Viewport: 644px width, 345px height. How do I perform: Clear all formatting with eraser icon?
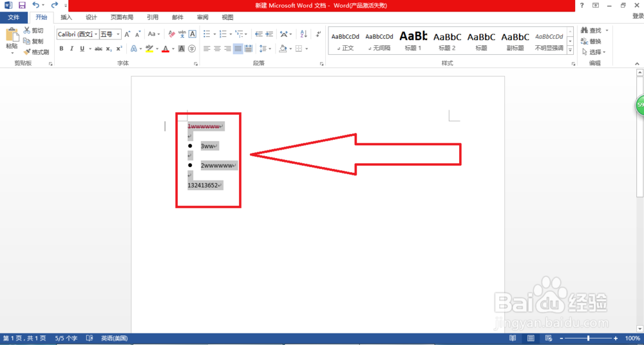click(x=172, y=34)
